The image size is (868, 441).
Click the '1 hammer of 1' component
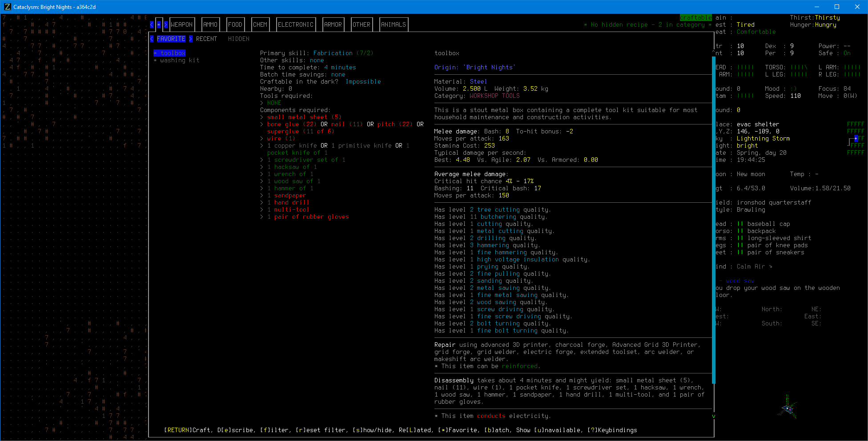click(x=290, y=188)
